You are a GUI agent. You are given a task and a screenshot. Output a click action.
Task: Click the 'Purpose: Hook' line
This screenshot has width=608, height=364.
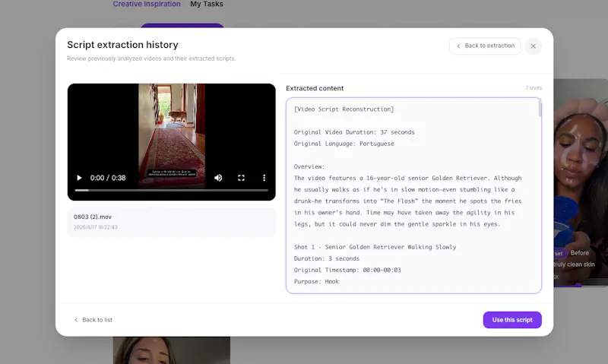click(x=316, y=281)
